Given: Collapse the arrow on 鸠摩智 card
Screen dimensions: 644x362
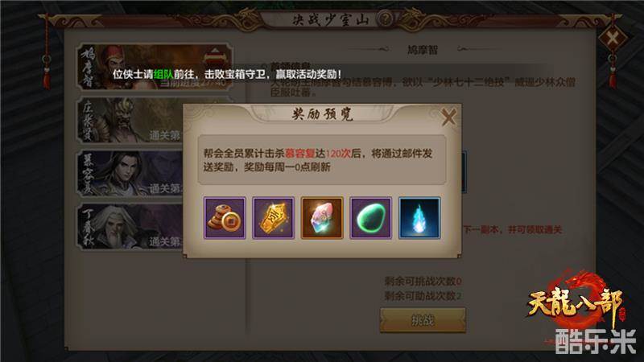Looking at the screenshot, I should click(x=215, y=55).
